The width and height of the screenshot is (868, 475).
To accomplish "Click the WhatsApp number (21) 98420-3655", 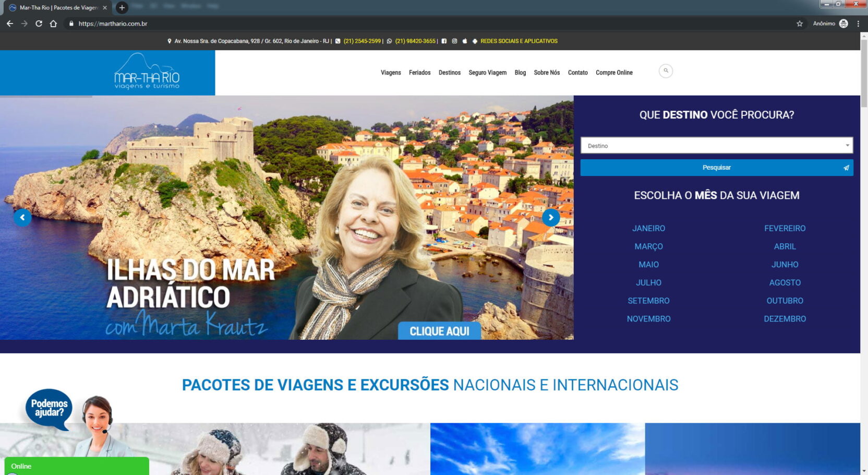I will (x=415, y=41).
